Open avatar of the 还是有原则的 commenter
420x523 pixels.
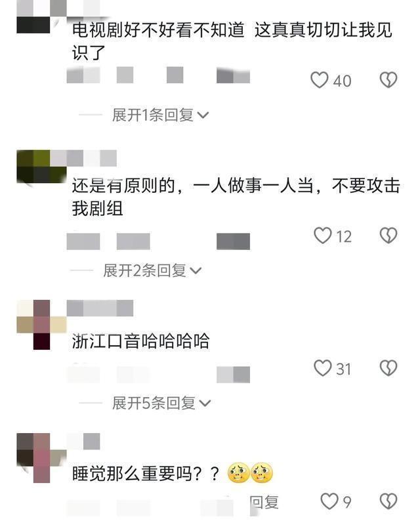click(41, 167)
